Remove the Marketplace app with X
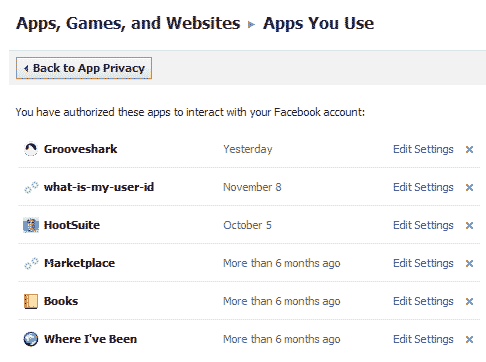This screenshot has height=362, width=486. [469, 264]
